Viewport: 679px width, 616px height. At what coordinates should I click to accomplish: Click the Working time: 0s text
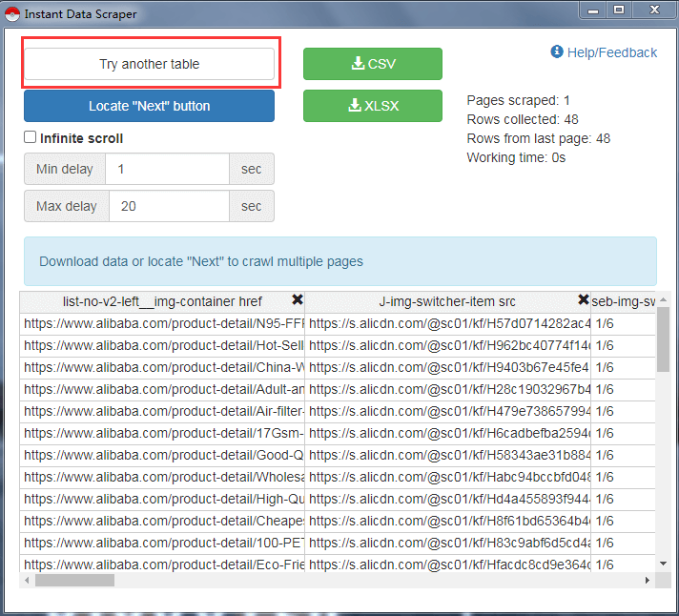tap(516, 157)
